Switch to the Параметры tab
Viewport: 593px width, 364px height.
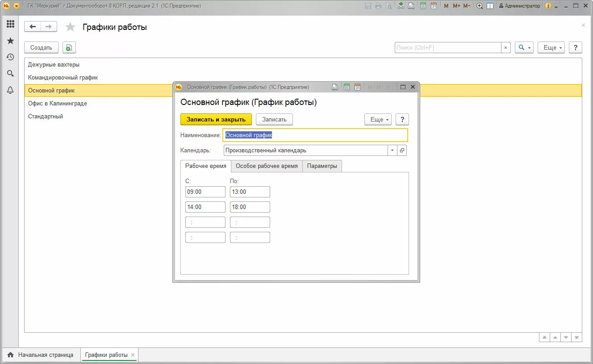(322, 166)
